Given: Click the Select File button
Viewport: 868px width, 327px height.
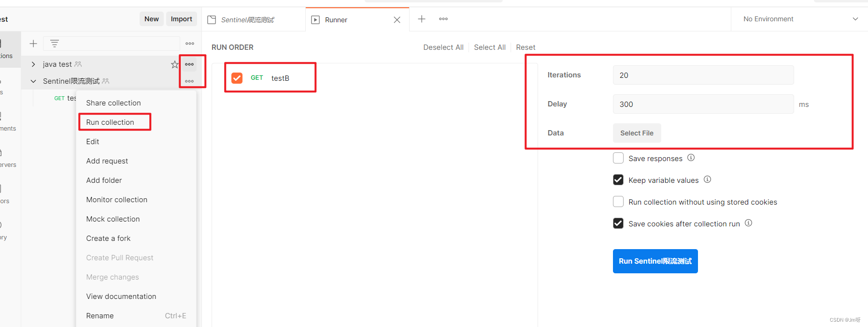Looking at the screenshot, I should [x=637, y=133].
